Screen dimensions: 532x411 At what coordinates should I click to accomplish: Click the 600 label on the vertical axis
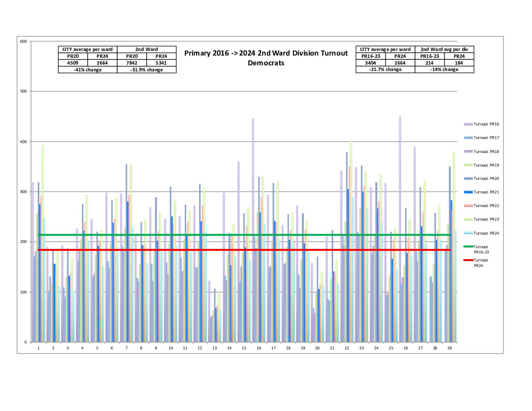coord(23,42)
